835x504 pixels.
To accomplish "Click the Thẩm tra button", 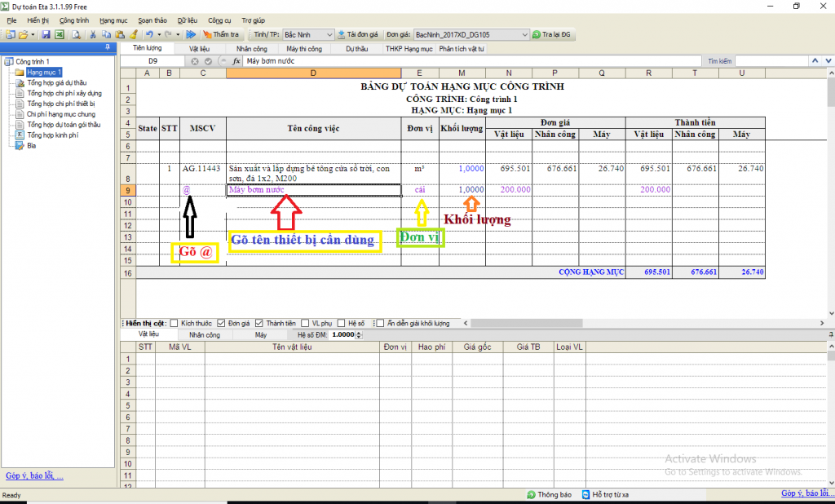I will [220, 35].
